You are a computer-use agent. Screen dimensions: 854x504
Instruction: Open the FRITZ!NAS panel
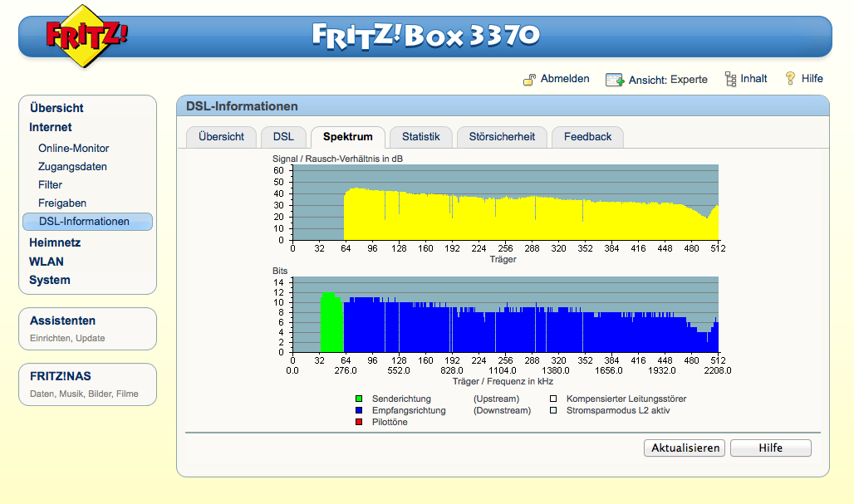tap(88, 384)
